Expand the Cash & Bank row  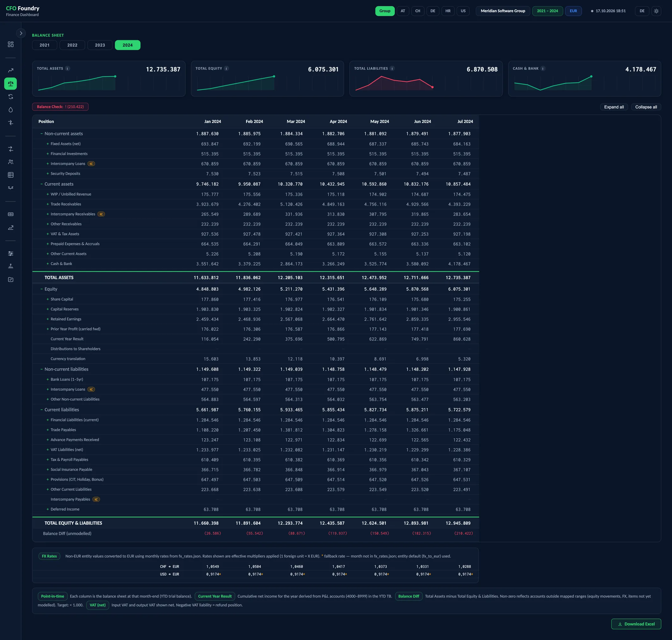pyautogui.click(x=48, y=264)
